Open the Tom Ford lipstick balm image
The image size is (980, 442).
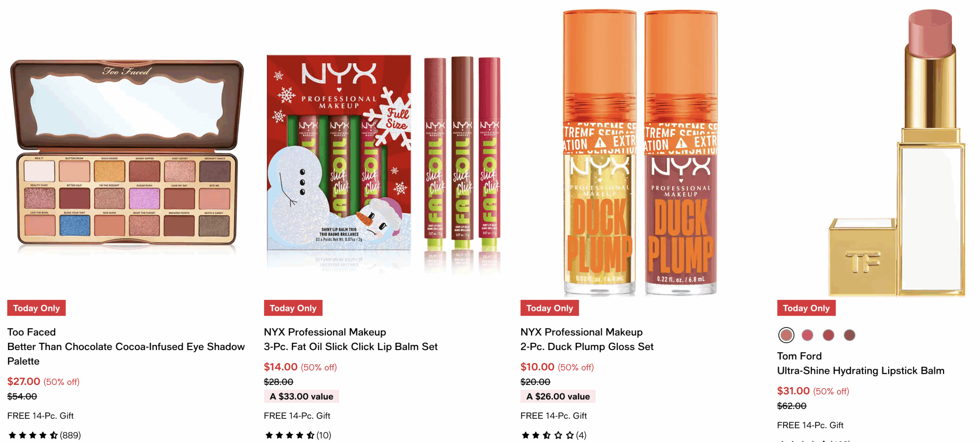pyautogui.click(x=897, y=152)
